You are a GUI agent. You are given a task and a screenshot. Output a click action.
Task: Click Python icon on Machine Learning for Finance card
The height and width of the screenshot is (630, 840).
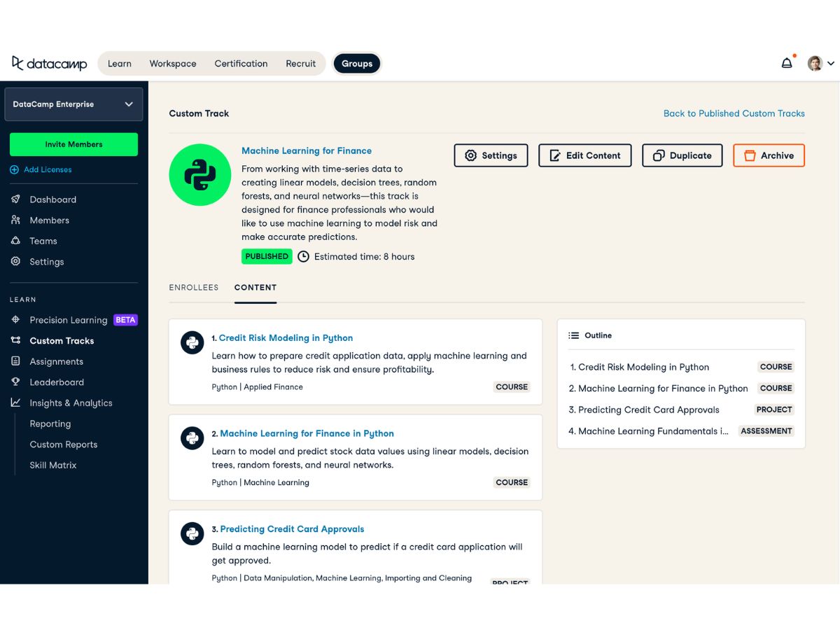click(x=192, y=438)
